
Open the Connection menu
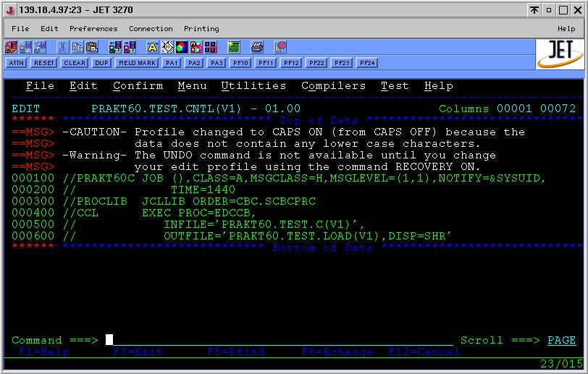coord(151,29)
